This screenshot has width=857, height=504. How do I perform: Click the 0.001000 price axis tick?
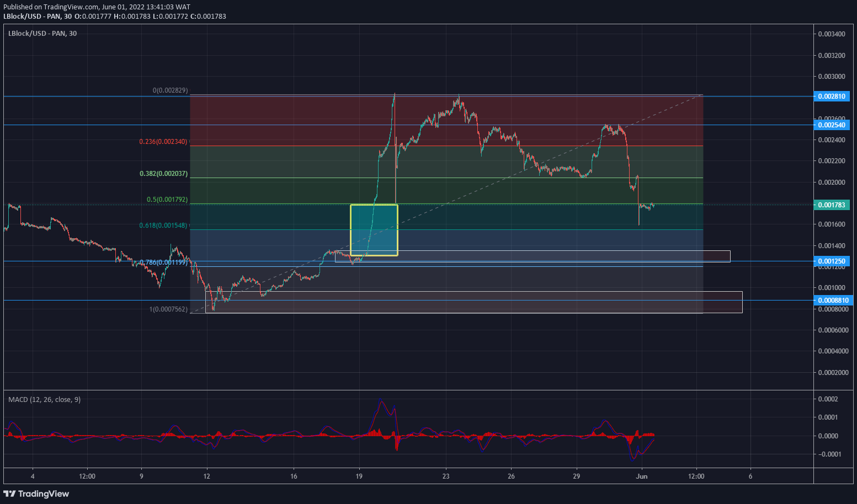tap(832, 288)
